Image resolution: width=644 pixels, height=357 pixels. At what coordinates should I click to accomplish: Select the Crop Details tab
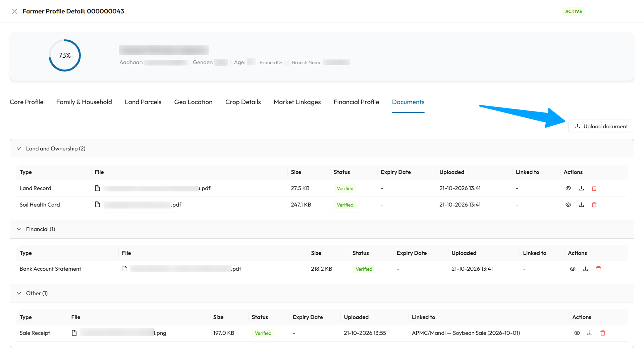coord(243,102)
